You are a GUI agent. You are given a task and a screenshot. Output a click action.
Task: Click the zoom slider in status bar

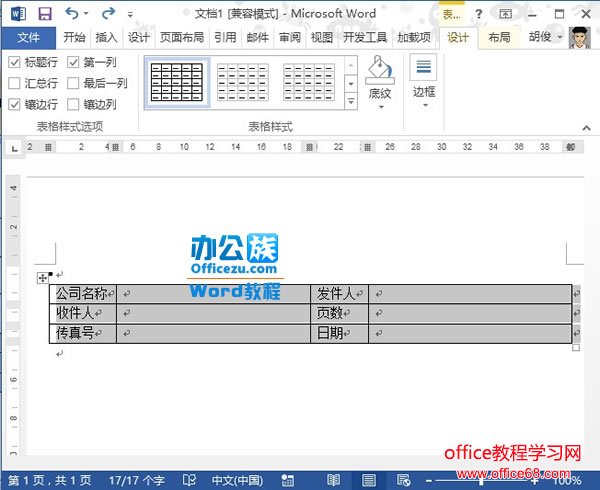tap(481, 481)
